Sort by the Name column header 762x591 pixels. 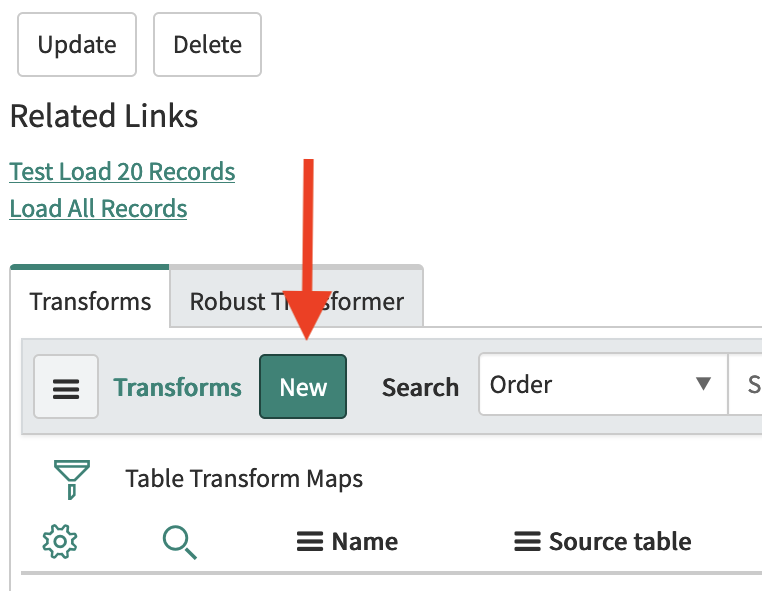pos(364,541)
